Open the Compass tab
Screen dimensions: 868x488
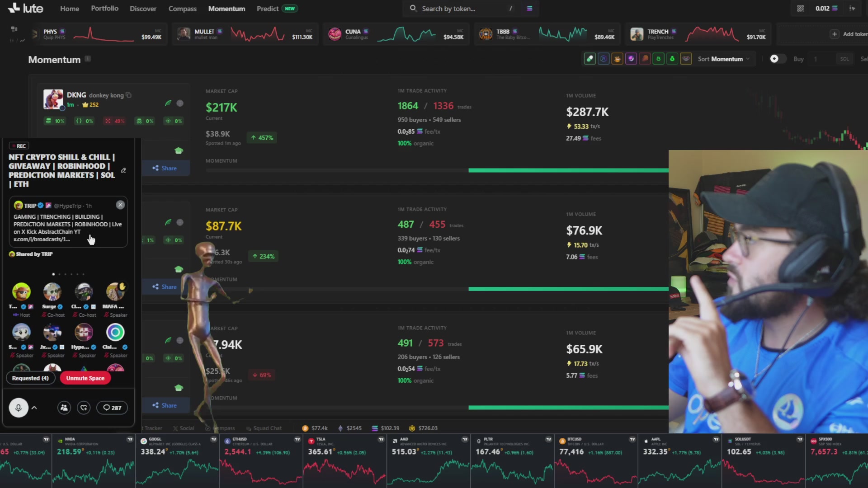tap(182, 9)
